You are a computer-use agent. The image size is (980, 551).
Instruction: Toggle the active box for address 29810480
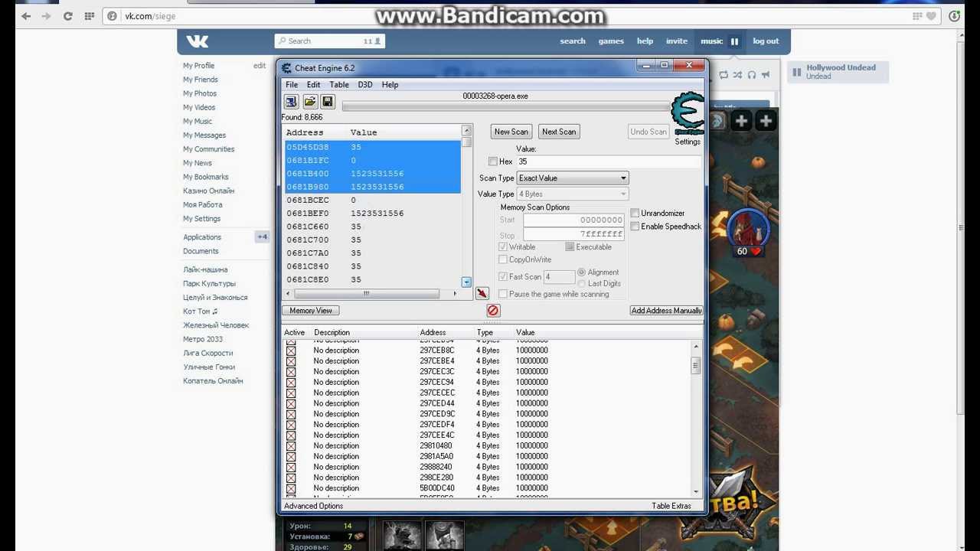[291, 445]
